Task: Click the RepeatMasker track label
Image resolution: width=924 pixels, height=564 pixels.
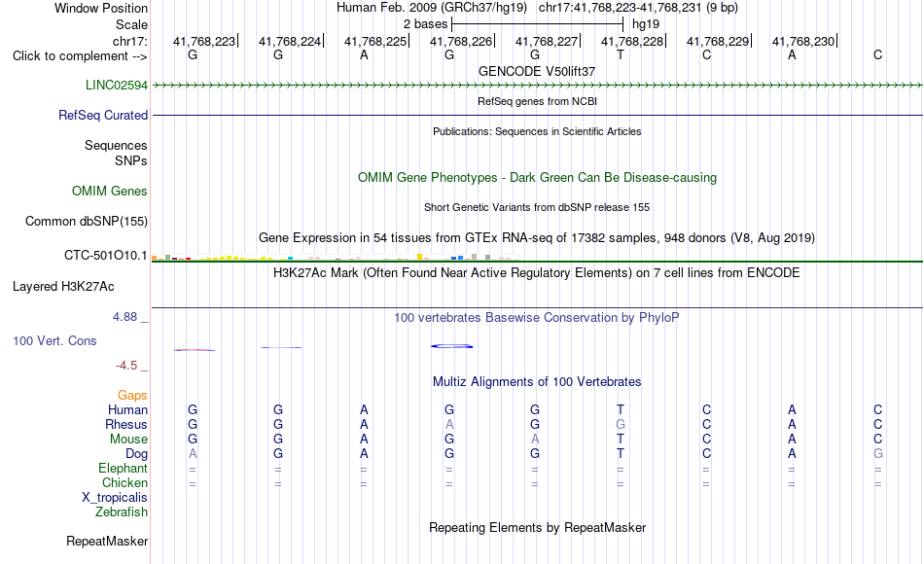Action: tap(107, 541)
